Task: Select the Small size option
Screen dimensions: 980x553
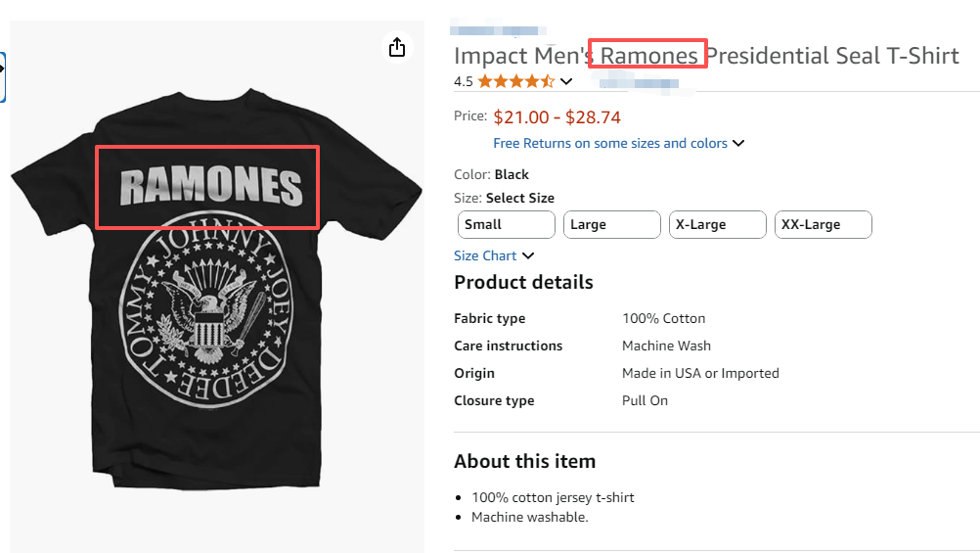Action: click(506, 224)
